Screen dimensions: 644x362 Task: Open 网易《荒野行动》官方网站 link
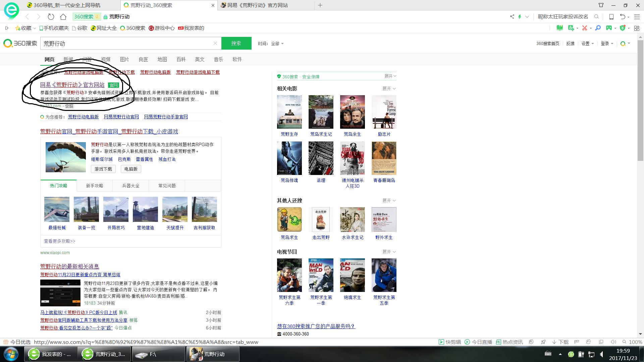(72, 84)
